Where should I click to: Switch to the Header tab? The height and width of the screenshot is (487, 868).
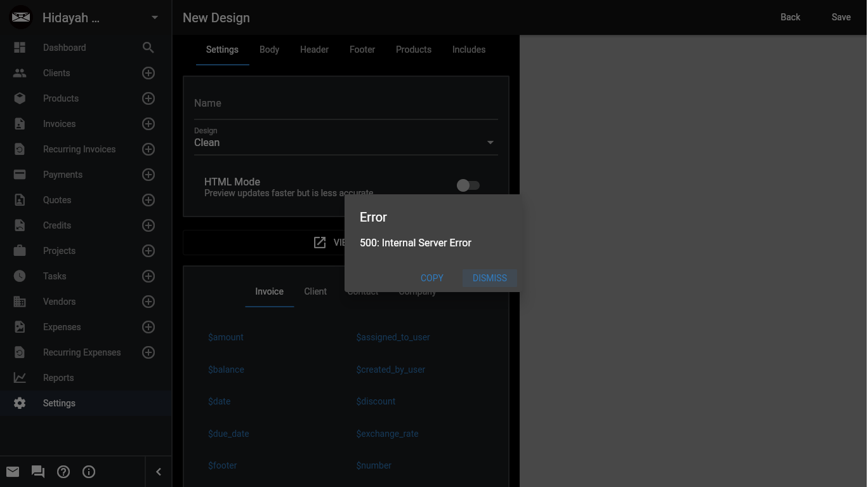[314, 50]
